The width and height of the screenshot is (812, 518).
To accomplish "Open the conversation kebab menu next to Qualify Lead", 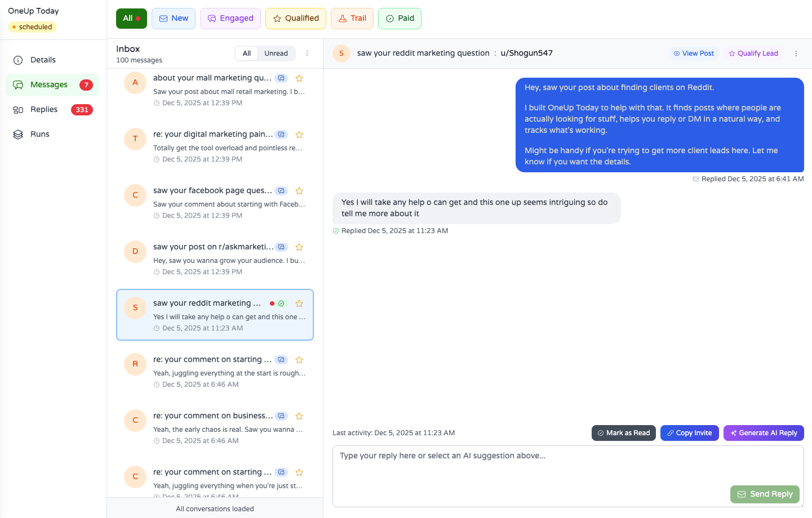I will click(796, 53).
